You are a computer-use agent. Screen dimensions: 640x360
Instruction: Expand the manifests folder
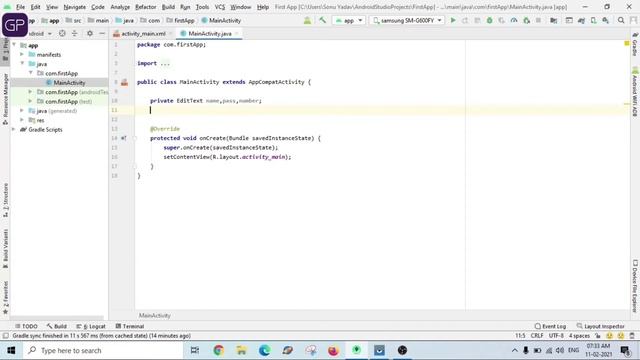[x=22, y=54]
